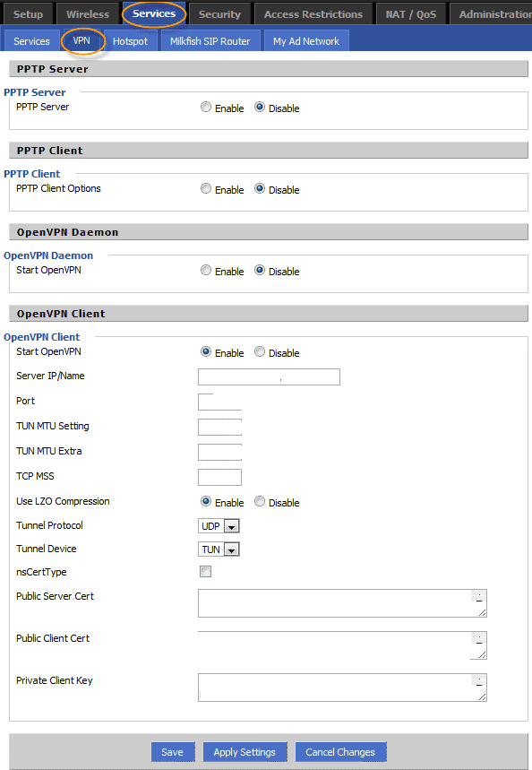Enable the PPTP Server radio option
The image size is (532, 770).
click(206, 107)
